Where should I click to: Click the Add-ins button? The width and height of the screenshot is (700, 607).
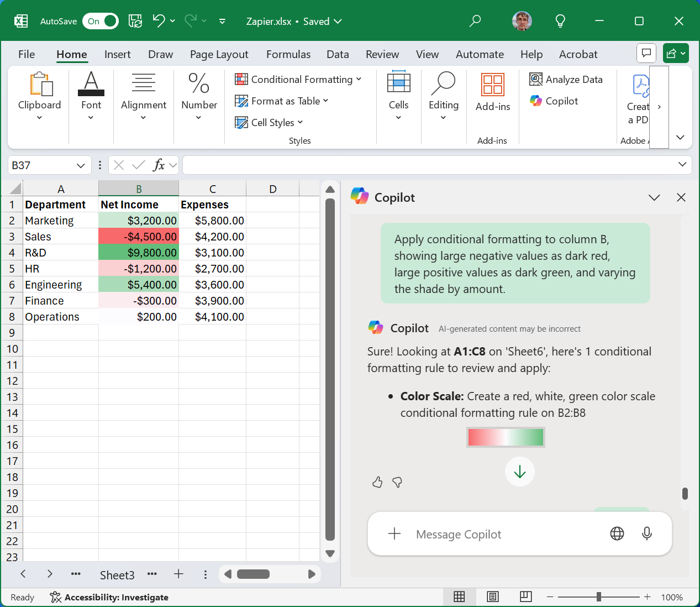[493, 92]
